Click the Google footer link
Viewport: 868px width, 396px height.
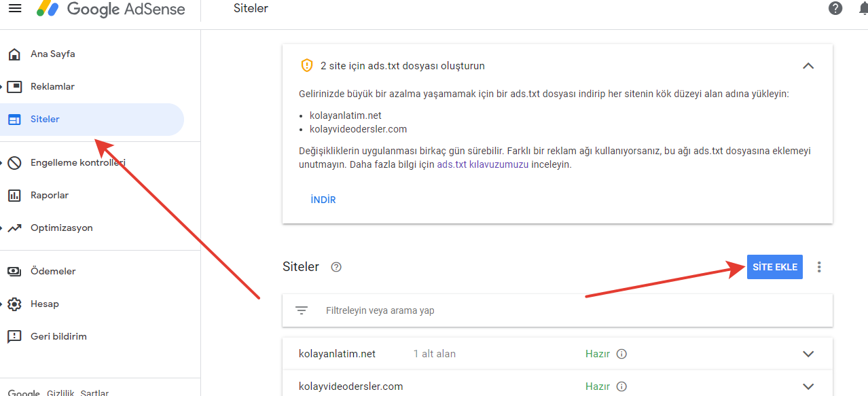tap(24, 393)
